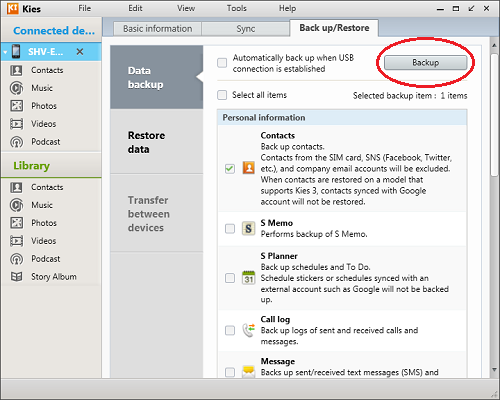Screen dimensions: 500x400
Task: Switch to the Sync tab
Action: pos(245,29)
